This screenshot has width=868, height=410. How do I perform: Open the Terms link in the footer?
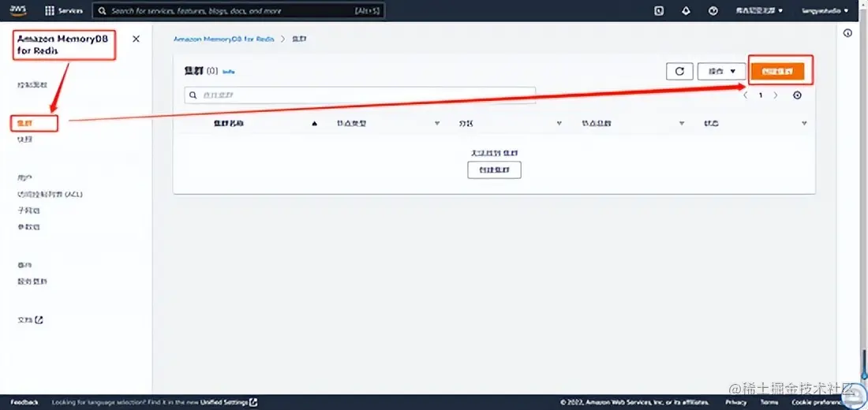click(769, 402)
